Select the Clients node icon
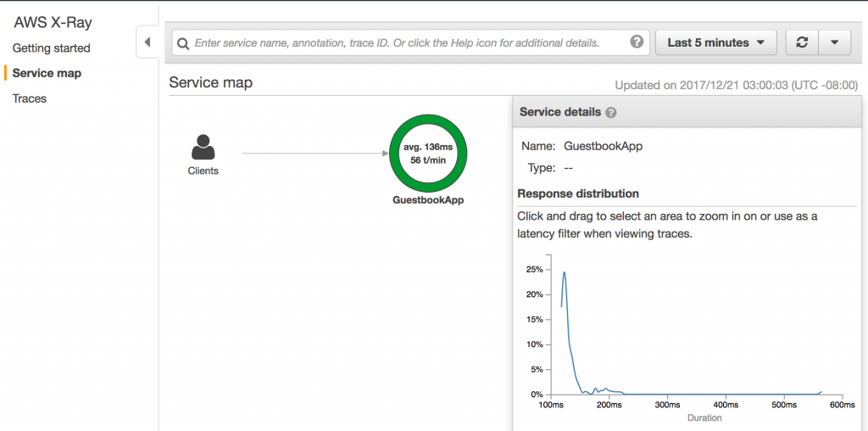The width and height of the screenshot is (868, 431). coord(203,148)
